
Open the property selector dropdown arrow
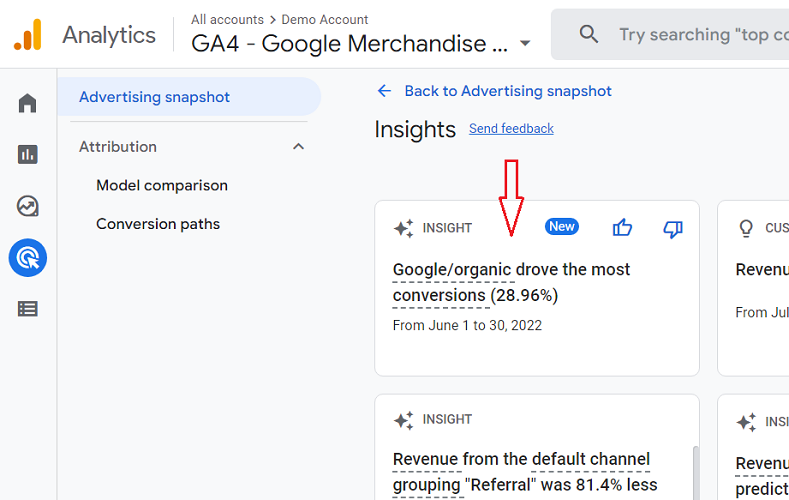coord(525,43)
